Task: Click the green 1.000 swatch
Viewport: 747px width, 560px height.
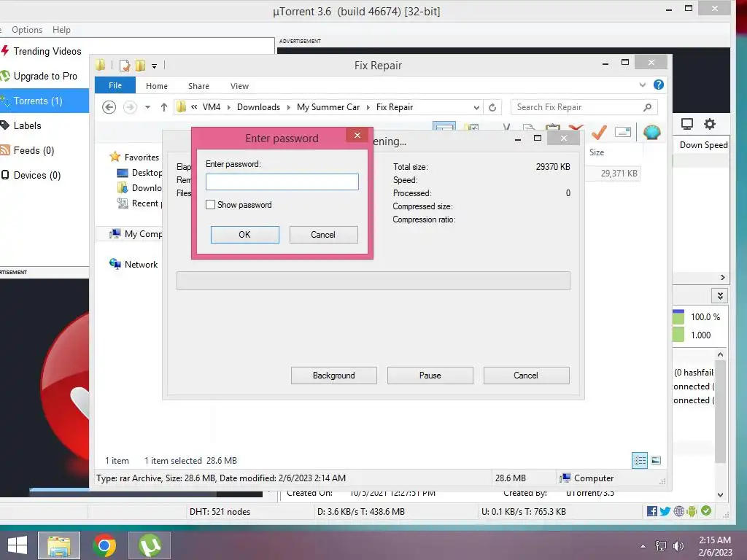Action: [678, 334]
